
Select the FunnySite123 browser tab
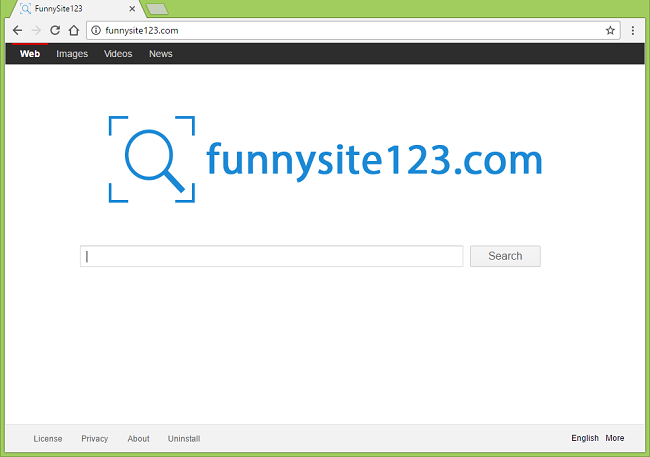pos(70,9)
